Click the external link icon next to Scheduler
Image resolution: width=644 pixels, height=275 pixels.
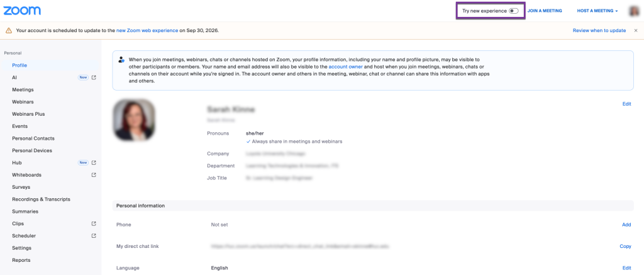(x=94, y=236)
